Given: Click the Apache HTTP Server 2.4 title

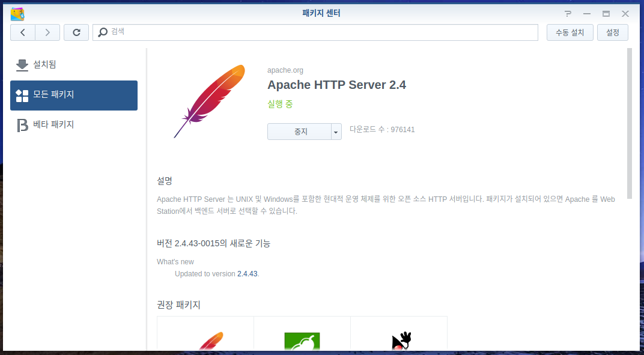Looking at the screenshot, I should (x=337, y=85).
